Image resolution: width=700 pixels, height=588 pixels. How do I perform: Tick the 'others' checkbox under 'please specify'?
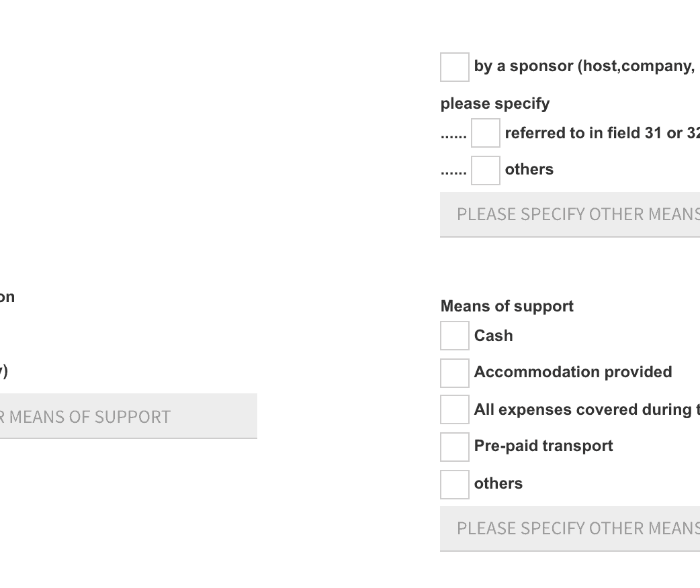[x=486, y=170]
